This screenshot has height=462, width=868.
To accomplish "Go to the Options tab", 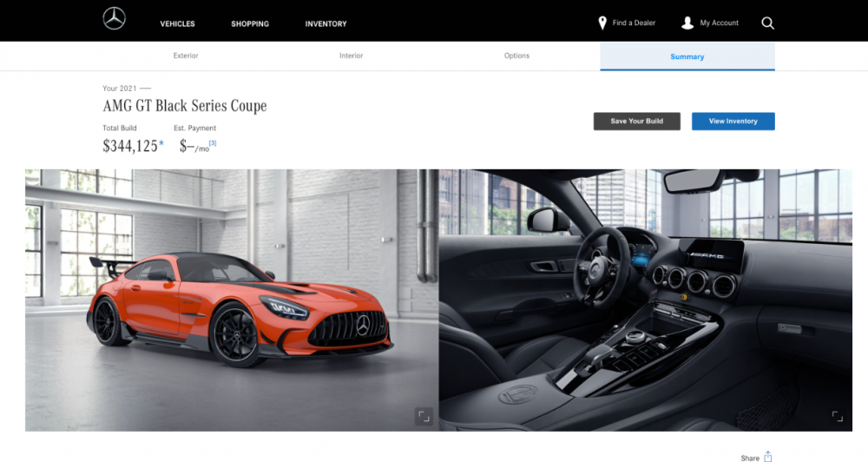I will (x=516, y=56).
